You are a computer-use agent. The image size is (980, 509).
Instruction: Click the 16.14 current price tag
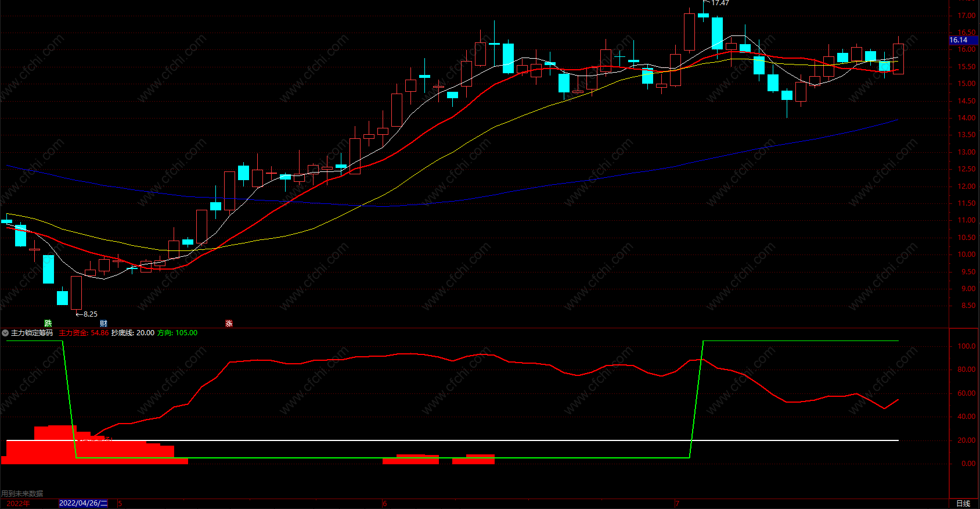coord(963,40)
